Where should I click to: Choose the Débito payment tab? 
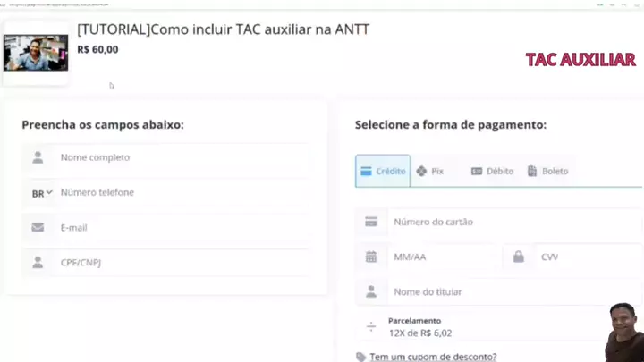tap(492, 171)
